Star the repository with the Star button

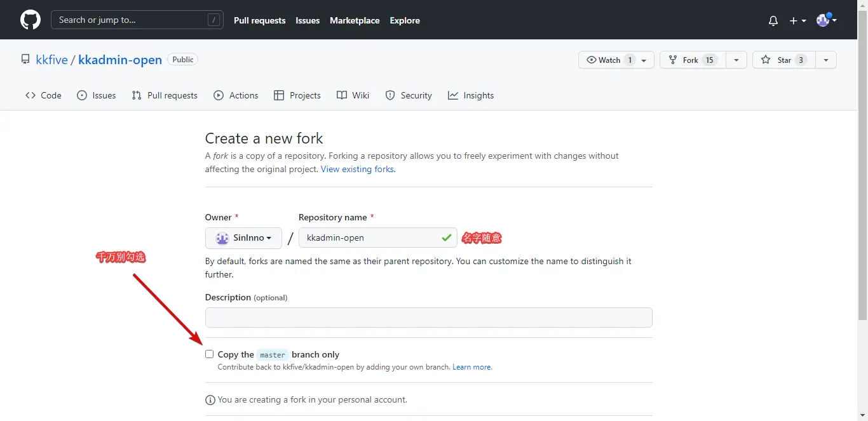click(783, 60)
